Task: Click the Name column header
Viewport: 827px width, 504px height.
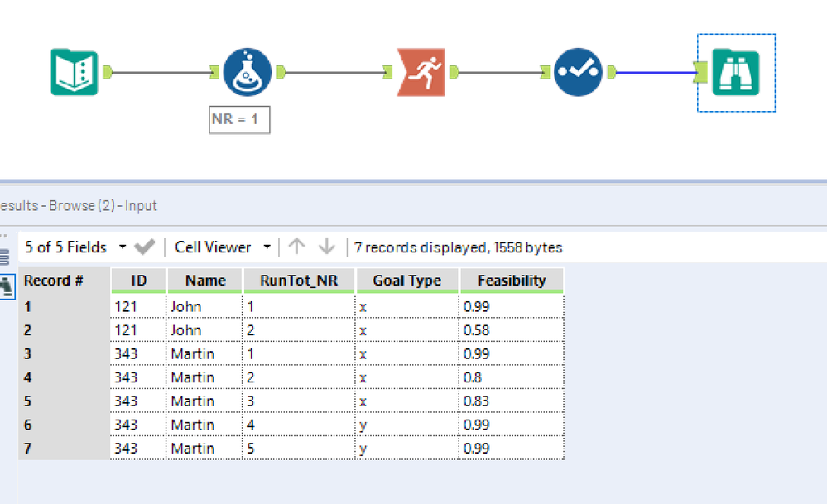Action: 205,281
